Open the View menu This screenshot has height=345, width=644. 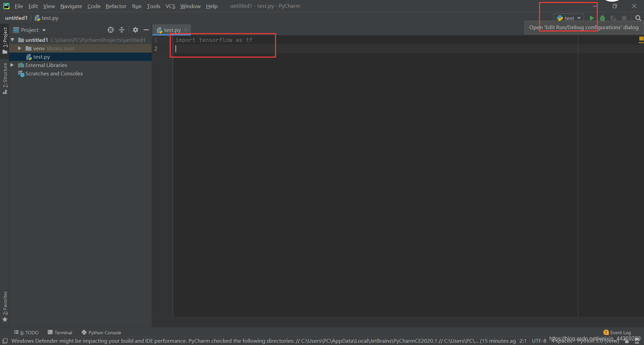(x=49, y=6)
